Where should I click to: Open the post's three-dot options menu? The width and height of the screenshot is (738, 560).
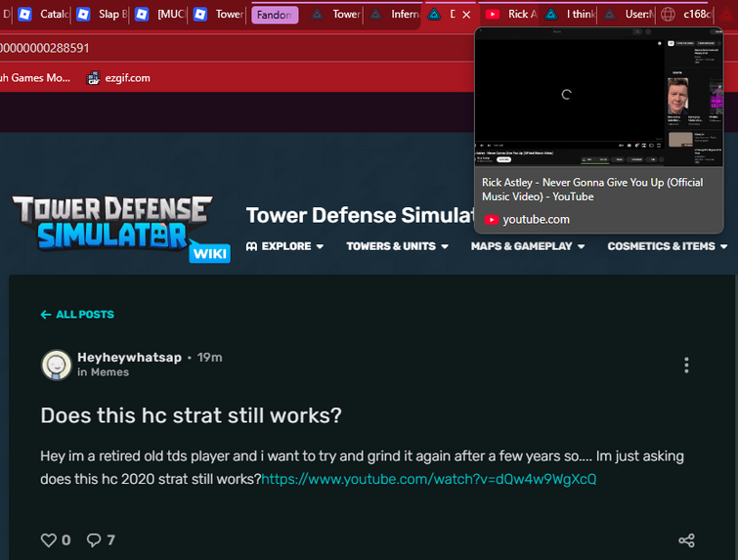[686, 366]
